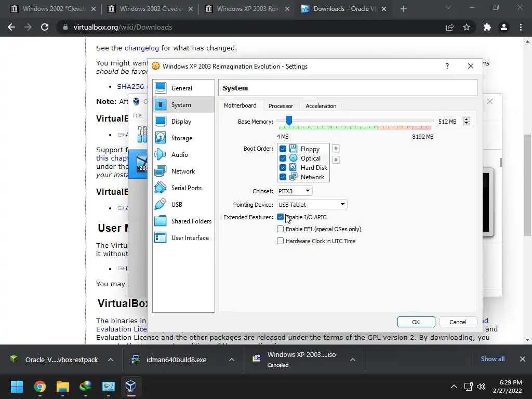Show all downloads in Chrome
The height and width of the screenshot is (399, 532).
(x=493, y=359)
